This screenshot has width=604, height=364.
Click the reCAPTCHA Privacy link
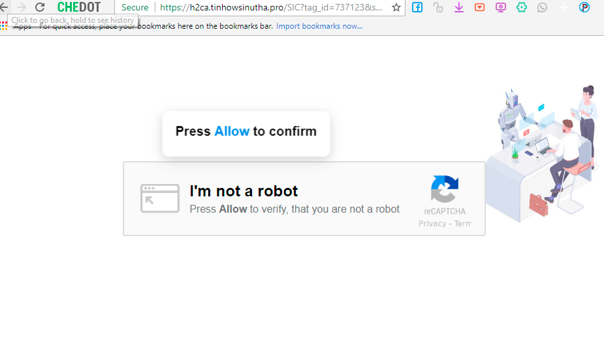432,224
